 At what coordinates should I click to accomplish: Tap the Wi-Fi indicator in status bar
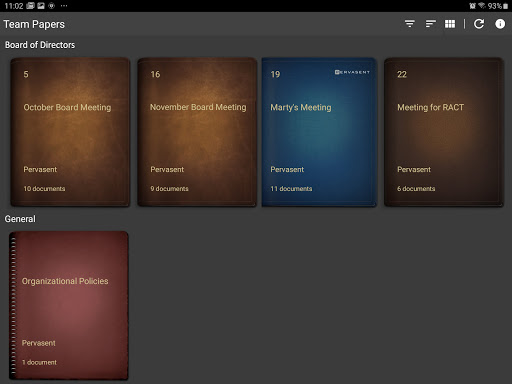482,6
